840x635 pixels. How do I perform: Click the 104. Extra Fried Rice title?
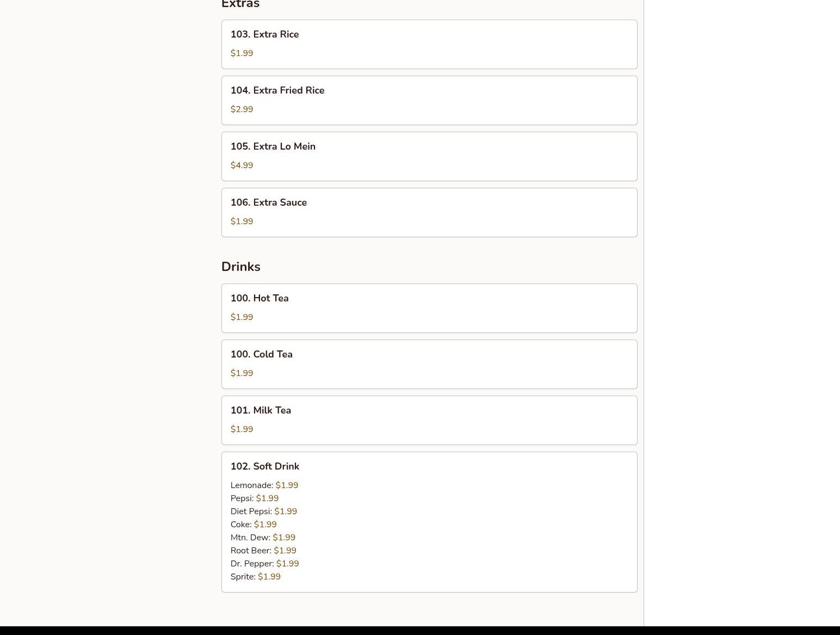pyautogui.click(x=277, y=90)
